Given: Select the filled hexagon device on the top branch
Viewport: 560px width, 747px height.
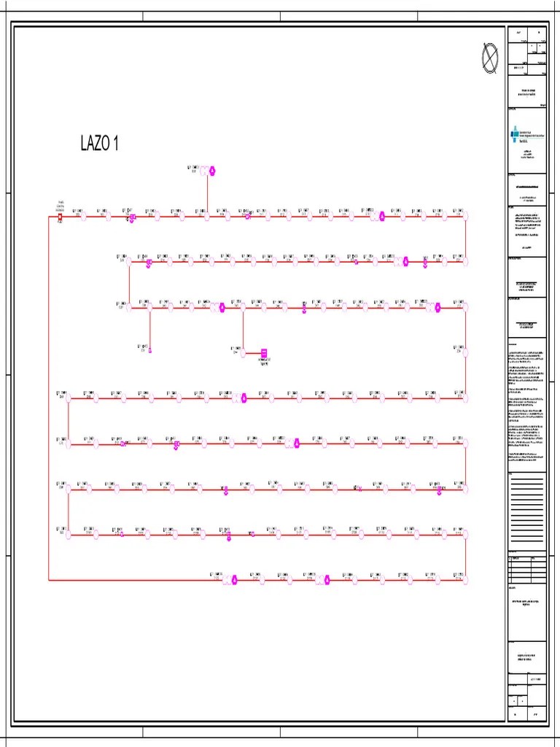Looking at the screenshot, I should 212,171.
